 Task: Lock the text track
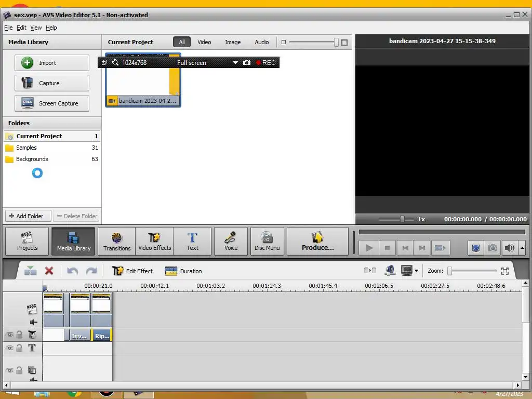point(19,348)
